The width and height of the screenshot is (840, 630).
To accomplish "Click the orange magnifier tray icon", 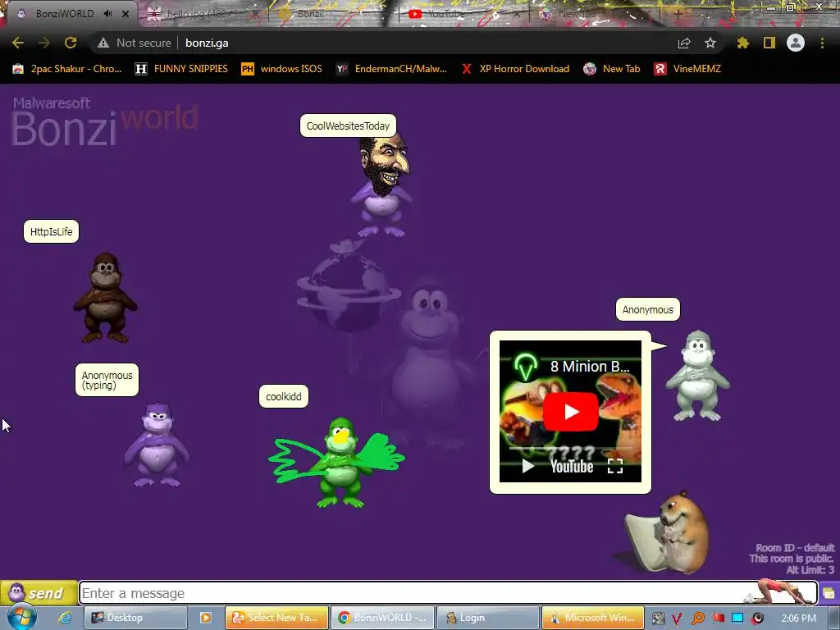I will pyautogui.click(x=697, y=619).
